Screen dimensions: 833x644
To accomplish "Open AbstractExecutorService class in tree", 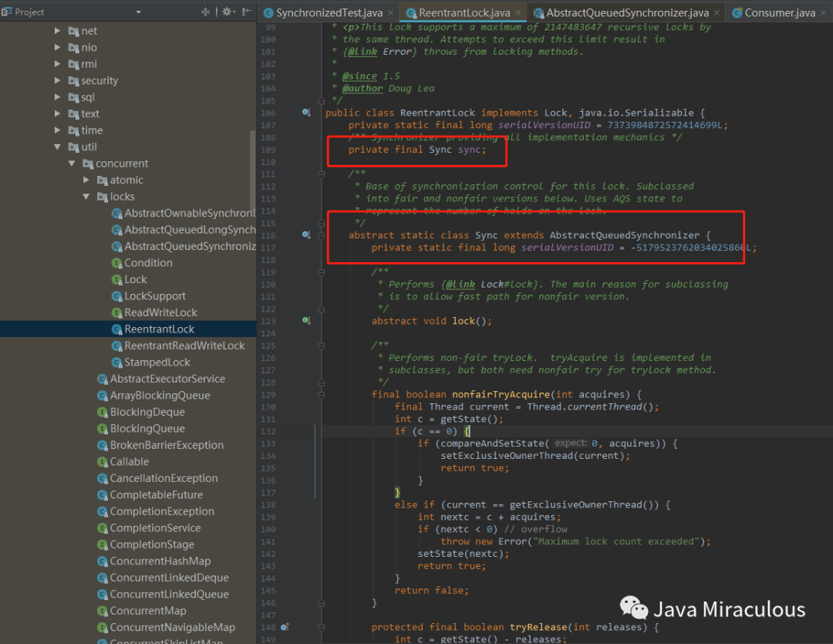I will pos(161,379).
